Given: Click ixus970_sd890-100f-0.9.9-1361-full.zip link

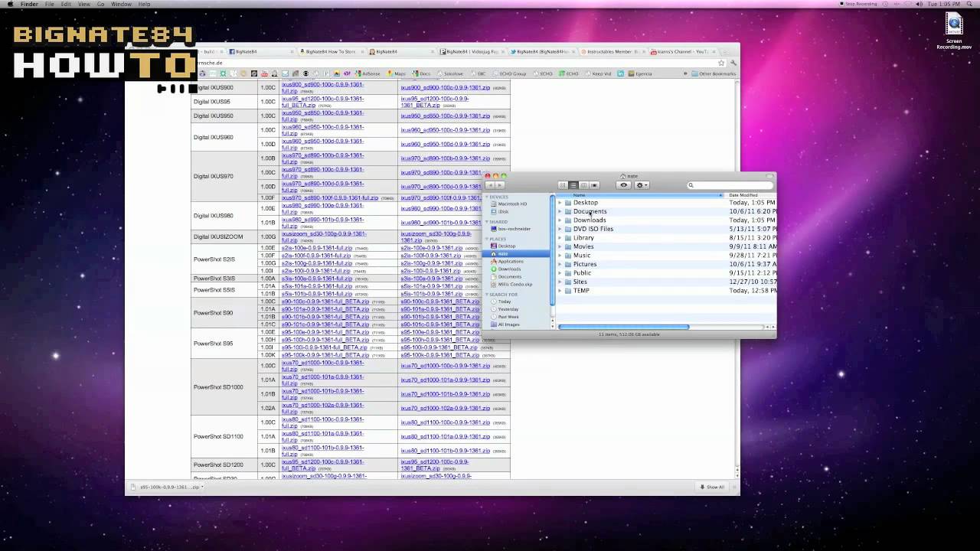Looking at the screenshot, I should [330, 197].
